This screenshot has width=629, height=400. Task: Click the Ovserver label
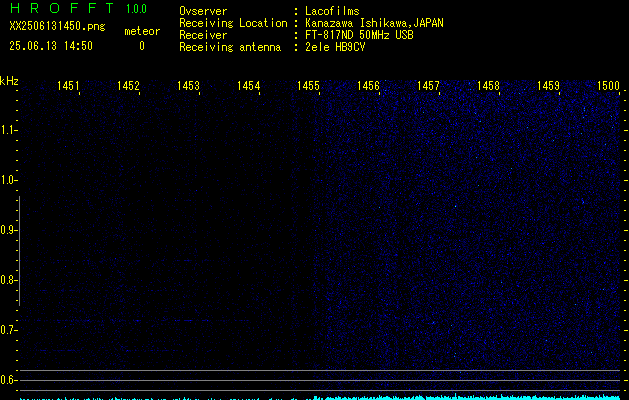pyautogui.click(x=203, y=11)
